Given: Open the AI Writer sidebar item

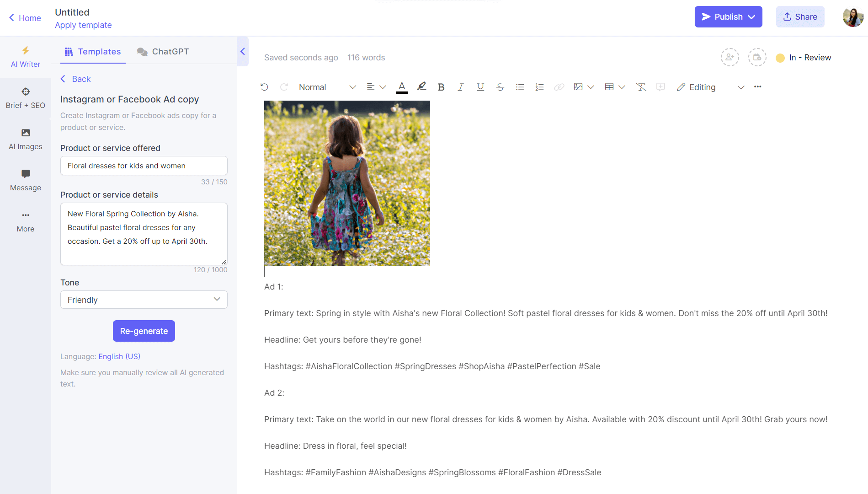Looking at the screenshot, I should (26, 57).
